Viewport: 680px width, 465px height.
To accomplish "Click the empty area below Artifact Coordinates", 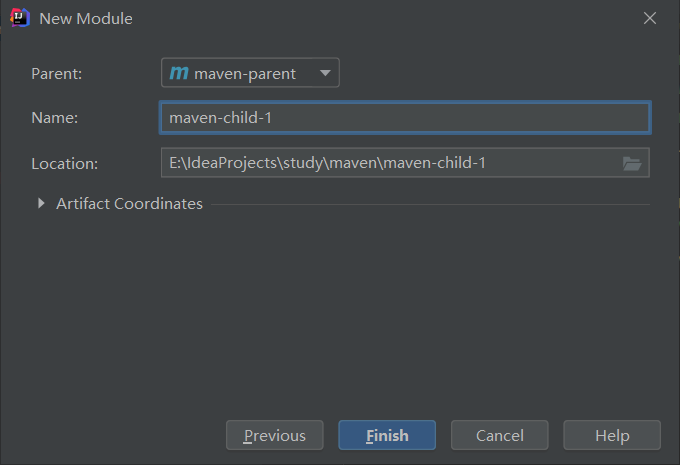I will pos(340,312).
